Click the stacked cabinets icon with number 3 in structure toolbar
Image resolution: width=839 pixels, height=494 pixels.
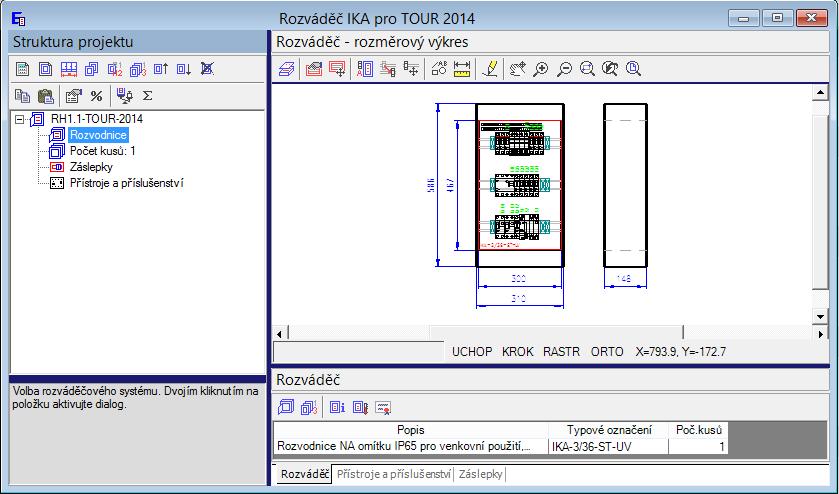coord(138,69)
